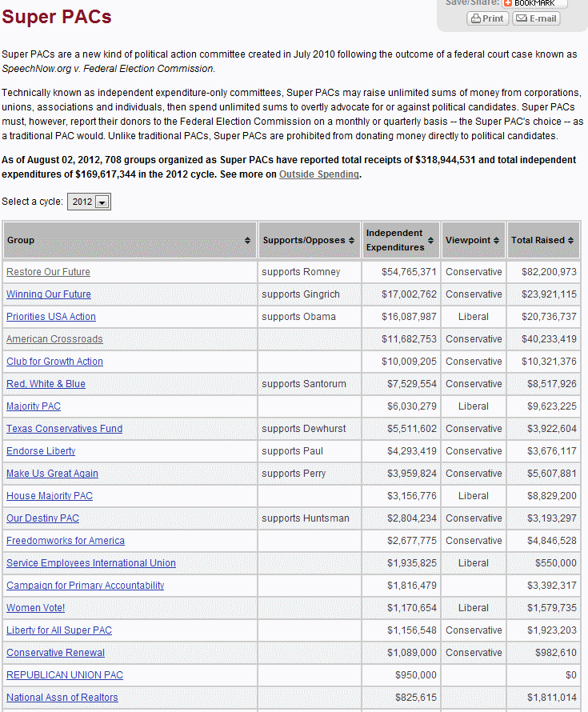
Task: Open American Crossroads link
Action: (x=54, y=339)
